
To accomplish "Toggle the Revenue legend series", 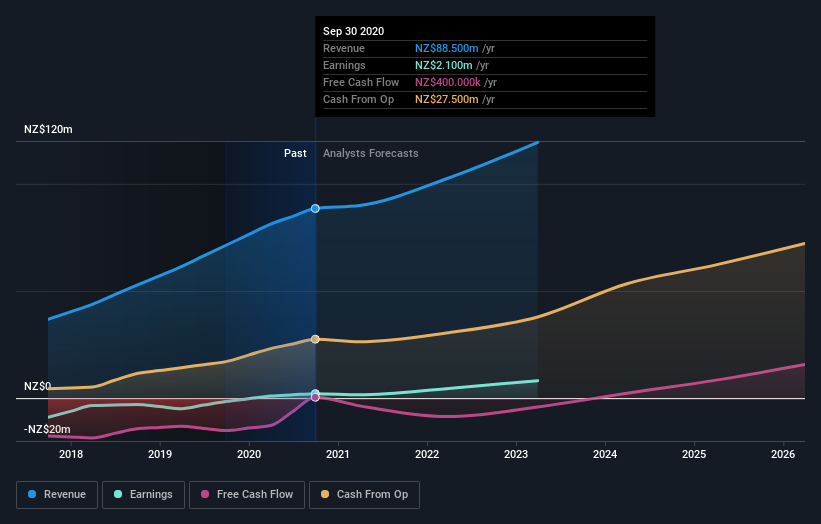I will pos(57,495).
